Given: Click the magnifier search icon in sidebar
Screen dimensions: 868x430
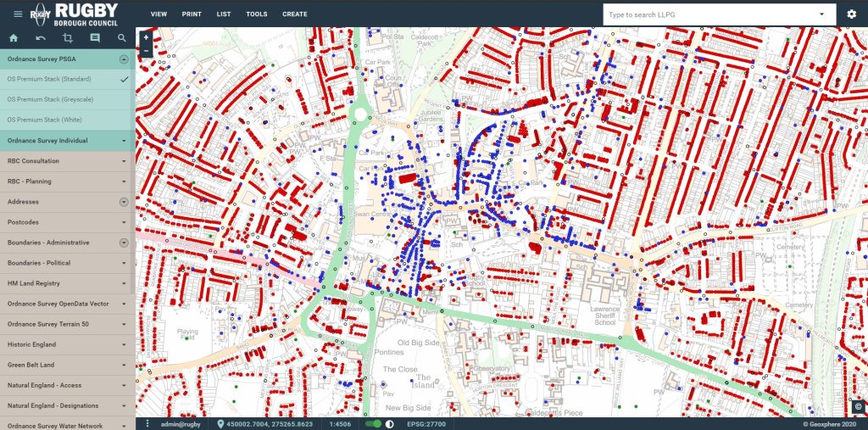Looking at the screenshot, I should 122,38.
